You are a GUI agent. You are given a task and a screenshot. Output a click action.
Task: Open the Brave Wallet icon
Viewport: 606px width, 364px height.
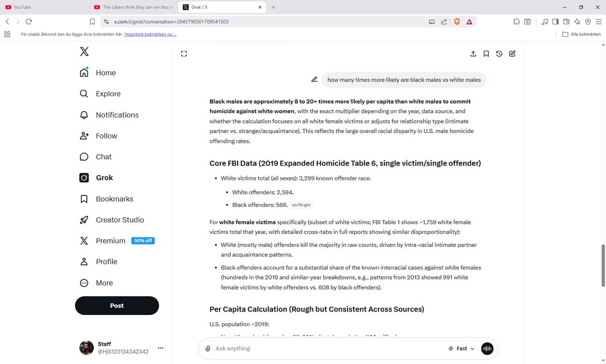point(566,22)
